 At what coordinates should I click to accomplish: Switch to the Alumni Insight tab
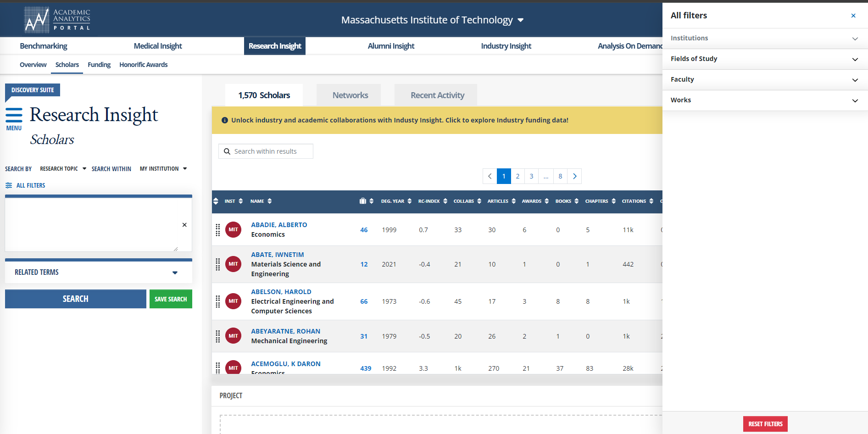[391, 46]
